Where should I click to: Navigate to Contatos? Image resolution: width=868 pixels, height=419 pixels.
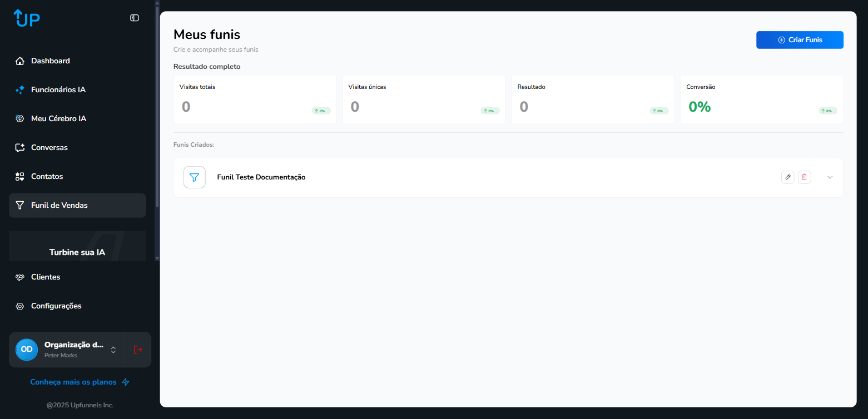47,177
